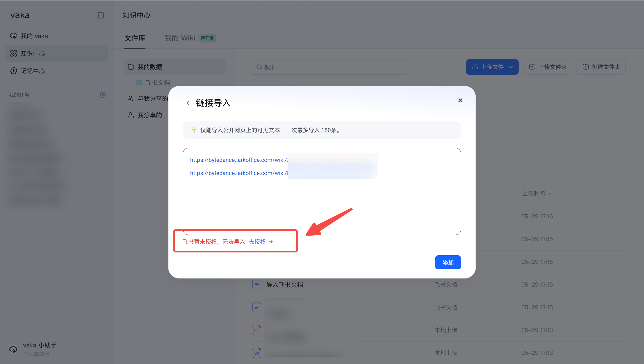This screenshot has height=364, width=644.
Task: Click the 搜索 search field
Action: [x=329, y=67]
